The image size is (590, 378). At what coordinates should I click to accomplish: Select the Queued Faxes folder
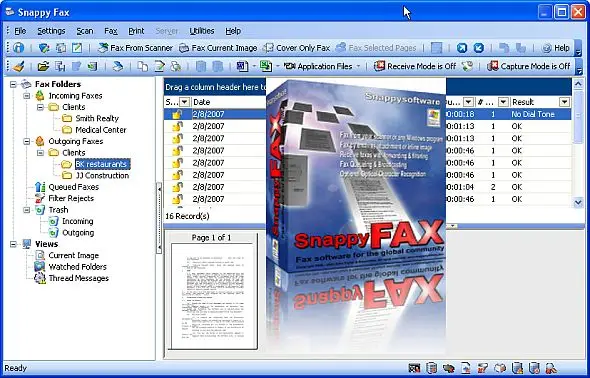point(73,187)
